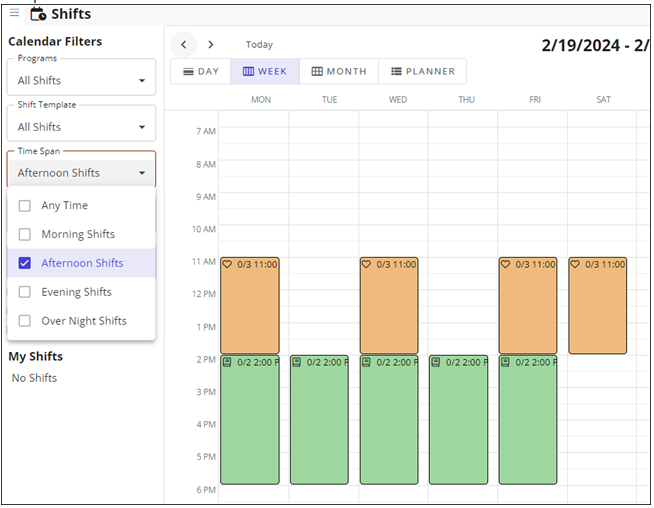Go to previous week with left chevron

tap(183, 45)
